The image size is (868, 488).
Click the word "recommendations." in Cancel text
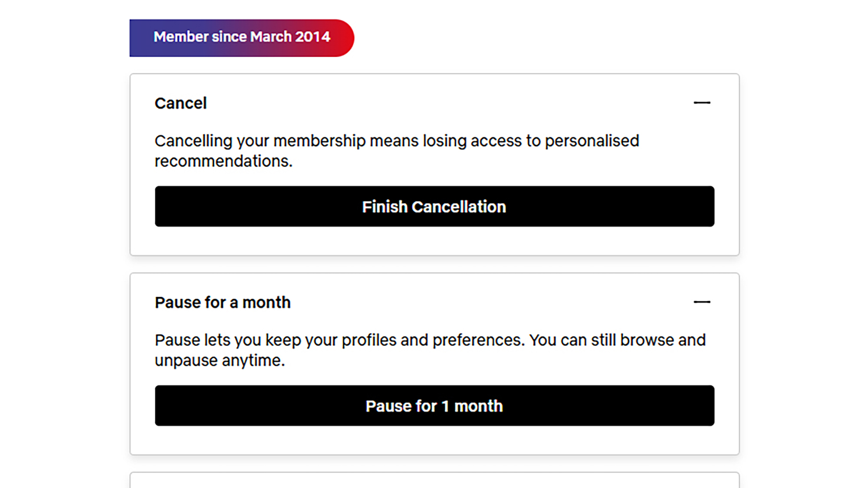pos(224,161)
